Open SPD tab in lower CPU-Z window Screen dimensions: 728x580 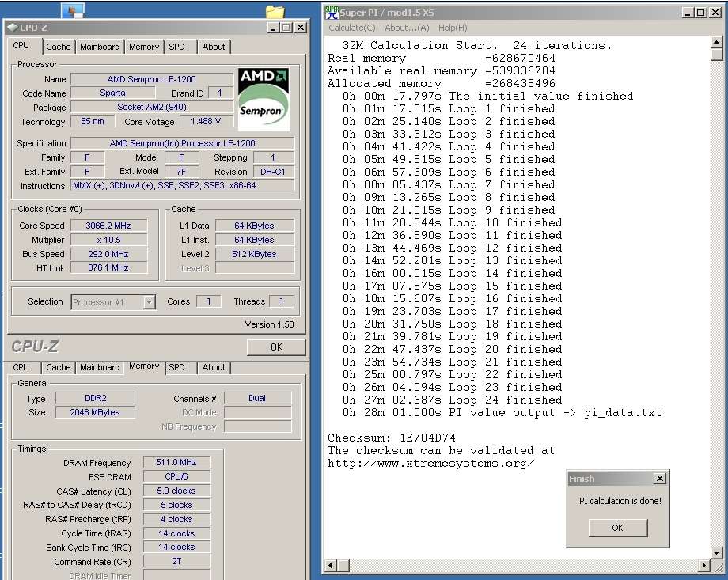click(x=177, y=367)
